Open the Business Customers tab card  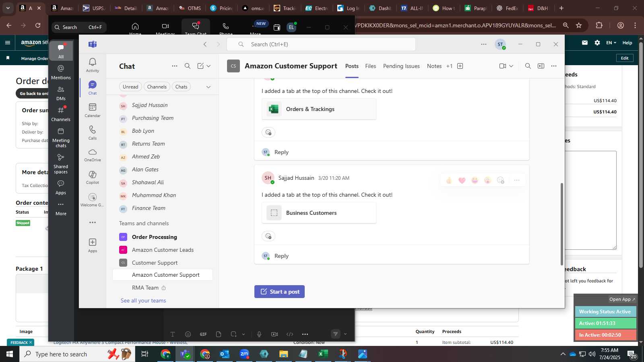click(x=319, y=213)
